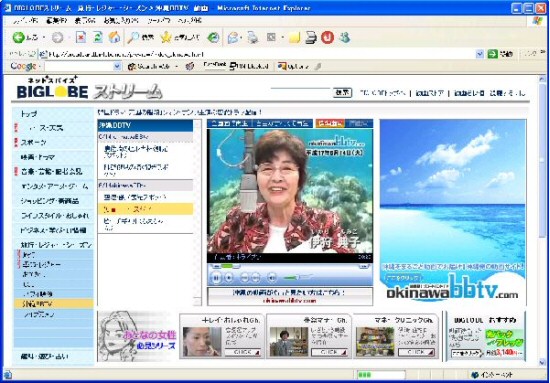This screenshot has width=550, height=383.
Task: Click the Stop loading icon
Action: [81, 38]
